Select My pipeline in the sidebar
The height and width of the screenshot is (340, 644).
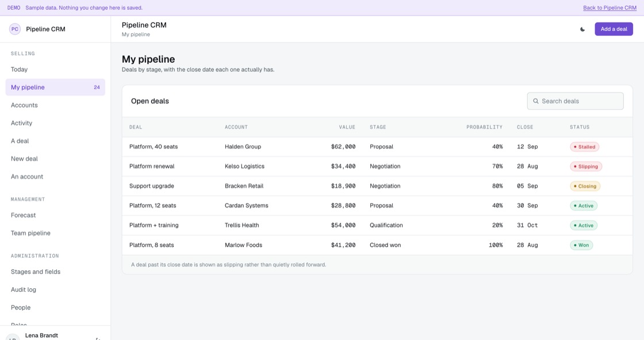click(55, 87)
